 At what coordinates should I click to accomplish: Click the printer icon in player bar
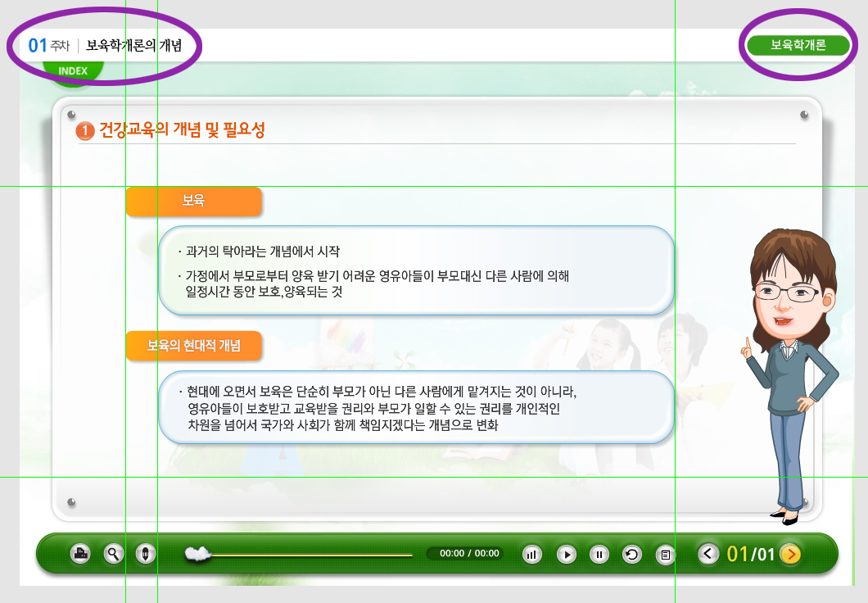tap(80, 553)
